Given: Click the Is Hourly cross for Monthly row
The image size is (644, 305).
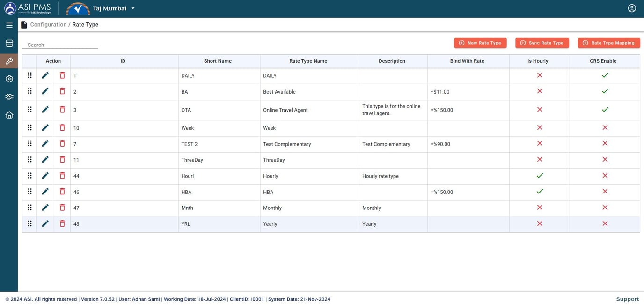Looking at the screenshot, I should click(x=540, y=208).
